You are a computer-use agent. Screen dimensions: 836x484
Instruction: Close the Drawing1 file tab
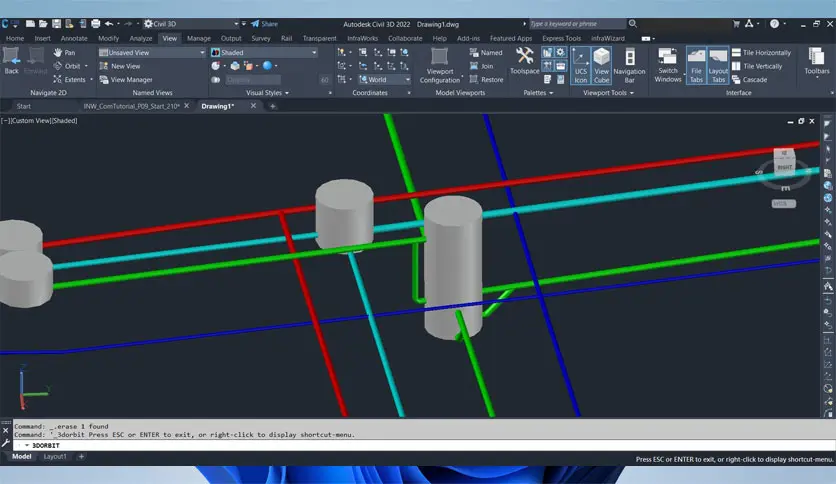point(253,106)
